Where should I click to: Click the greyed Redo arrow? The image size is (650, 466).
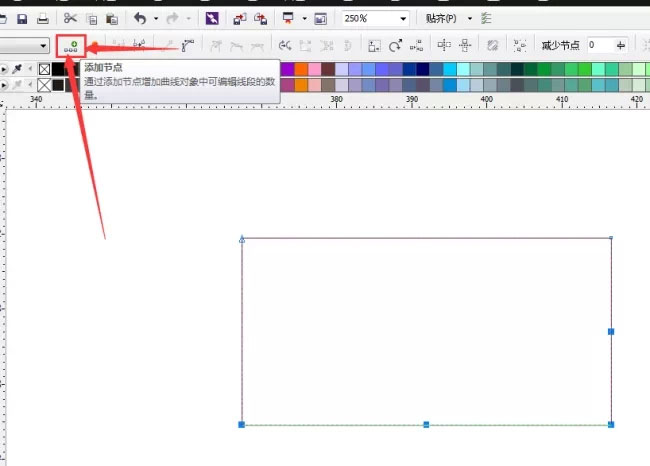point(172,18)
